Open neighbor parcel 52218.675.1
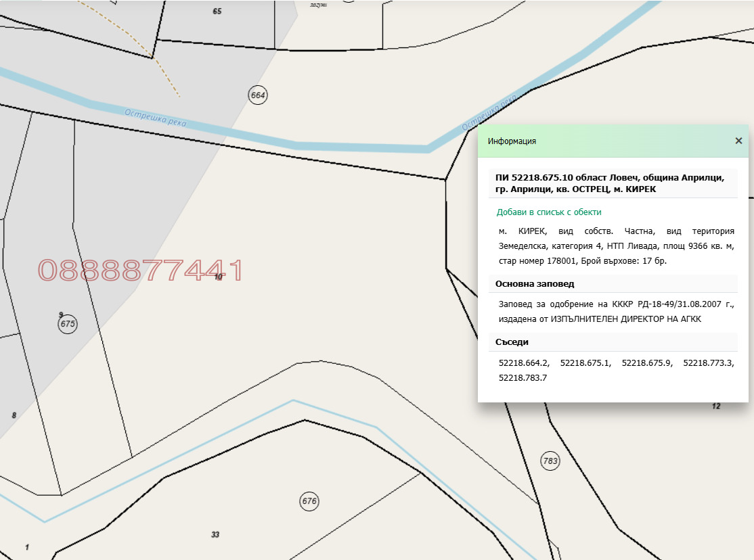754x560 pixels. click(x=585, y=363)
